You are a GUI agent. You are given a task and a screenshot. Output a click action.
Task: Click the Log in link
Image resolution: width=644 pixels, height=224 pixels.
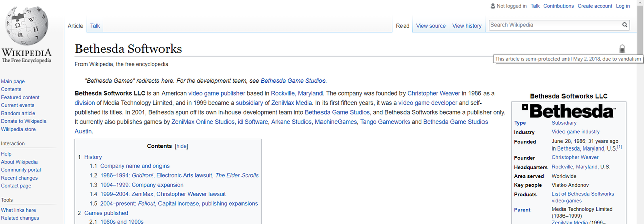pyautogui.click(x=623, y=6)
